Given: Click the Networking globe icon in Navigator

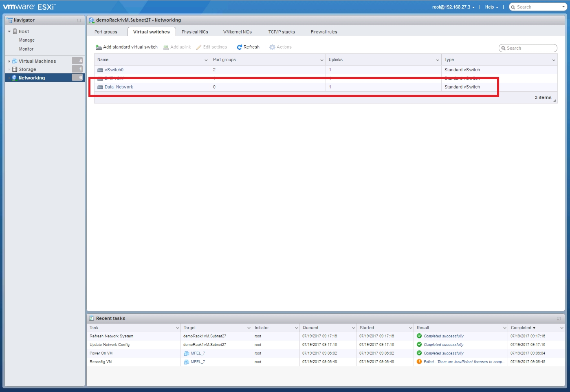Looking at the screenshot, I should click(x=14, y=78).
